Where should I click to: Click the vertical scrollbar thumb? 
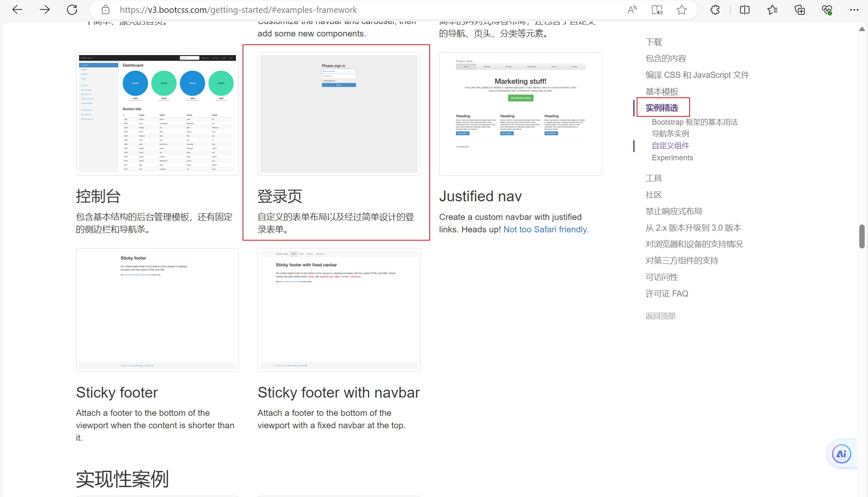pos(862,236)
